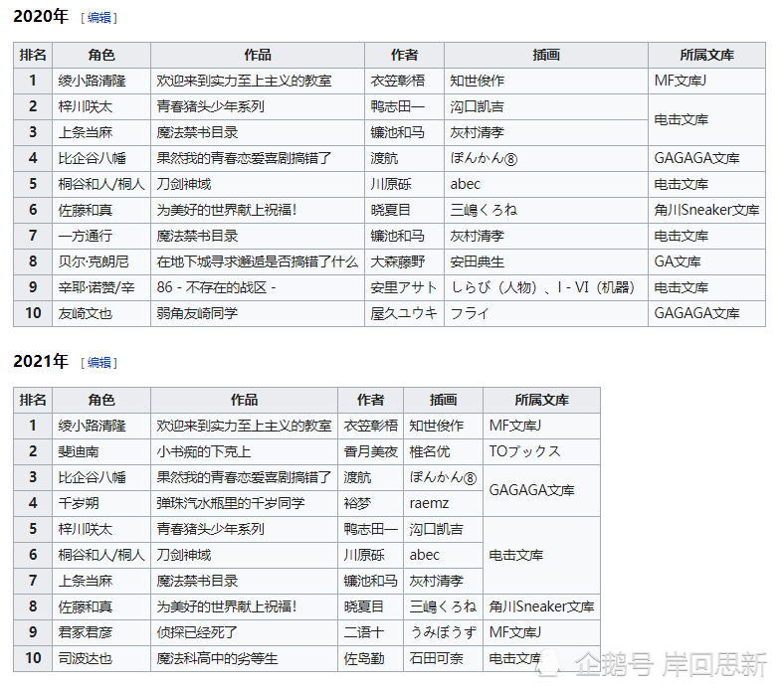
Task: Click the rank 10 cell in the 2020 table
Action: (33, 313)
